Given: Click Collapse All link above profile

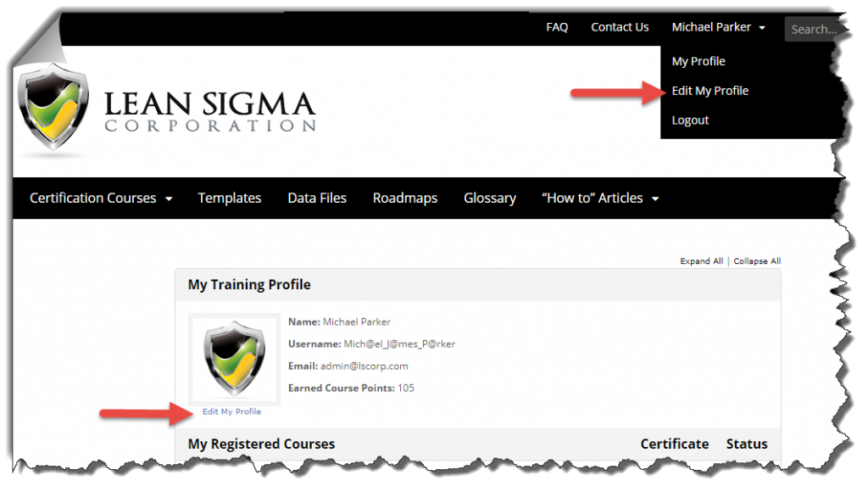Looking at the screenshot, I should (x=757, y=261).
